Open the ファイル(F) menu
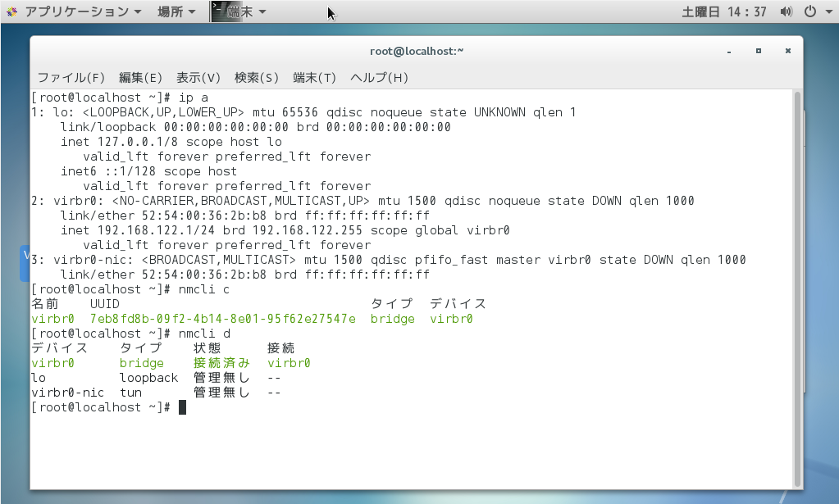 point(71,78)
